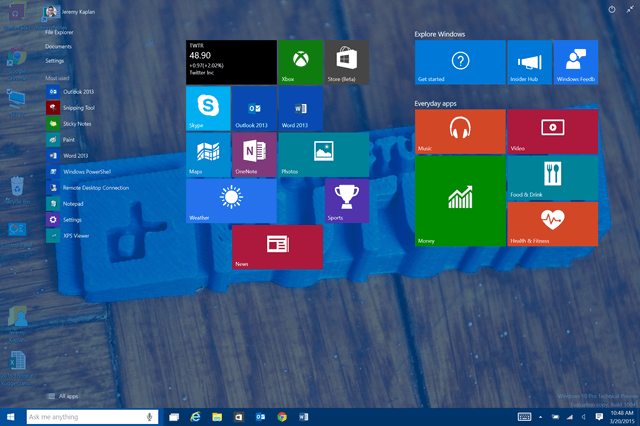Open Settings below Documents
The image size is (640, 426).
tap(55, 61)
